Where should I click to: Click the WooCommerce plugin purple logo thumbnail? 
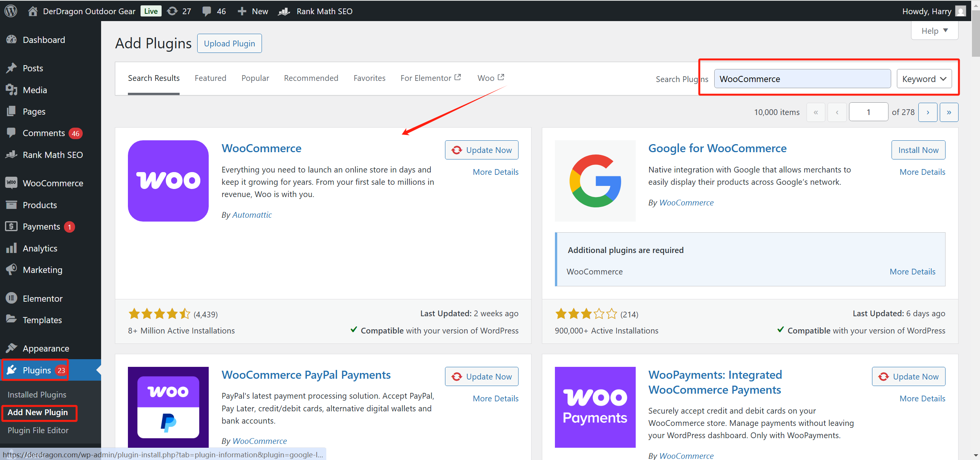tap(168, 181)
